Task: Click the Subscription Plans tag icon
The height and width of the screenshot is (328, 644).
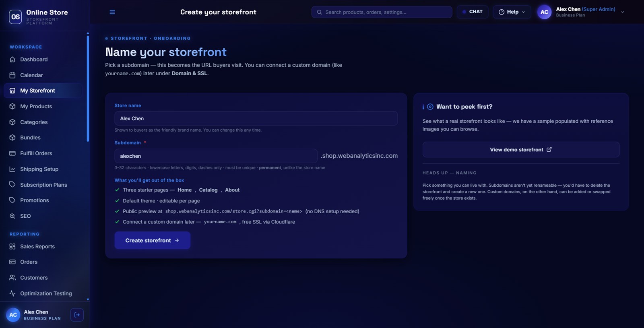Action: click(12, 185)
